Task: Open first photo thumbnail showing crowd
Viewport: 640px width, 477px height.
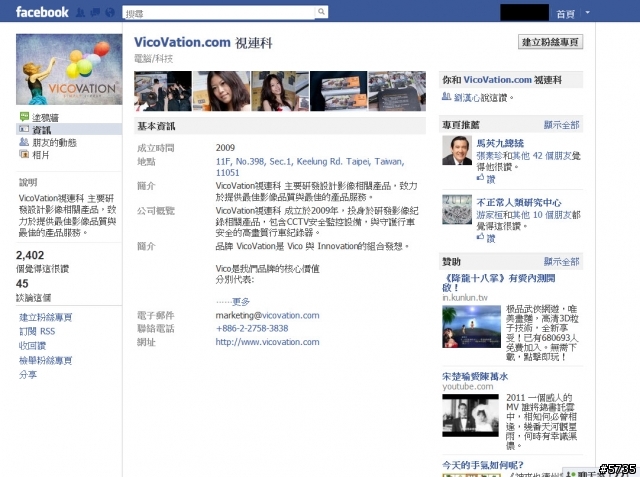Action: tap(163, 91)
